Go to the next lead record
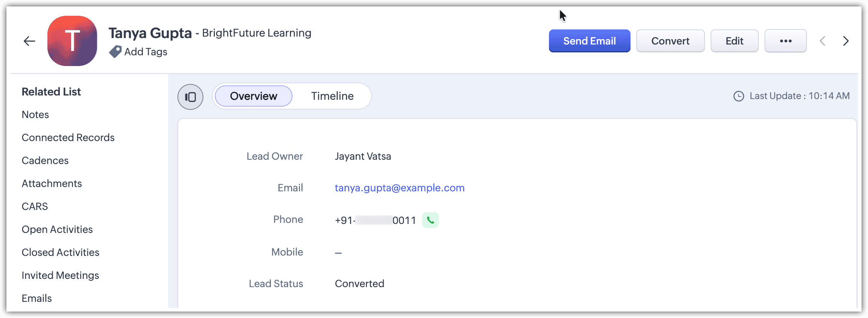Screen dimensions: 868x318 click(x=846, y=41)
